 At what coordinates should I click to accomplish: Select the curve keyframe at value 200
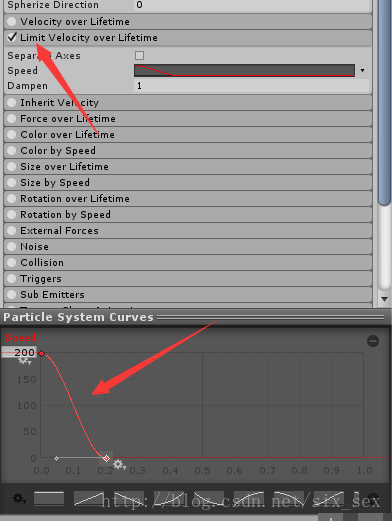point(41,353)
